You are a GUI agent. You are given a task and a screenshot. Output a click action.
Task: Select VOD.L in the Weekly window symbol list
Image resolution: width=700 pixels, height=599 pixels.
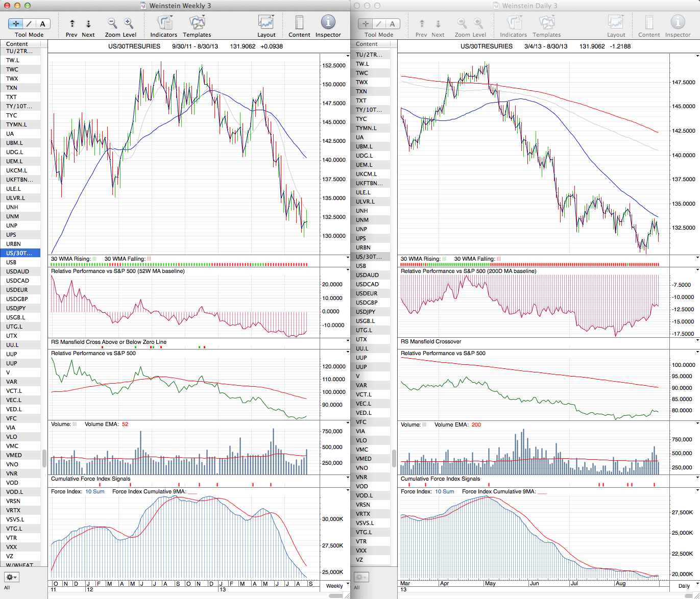14,492
